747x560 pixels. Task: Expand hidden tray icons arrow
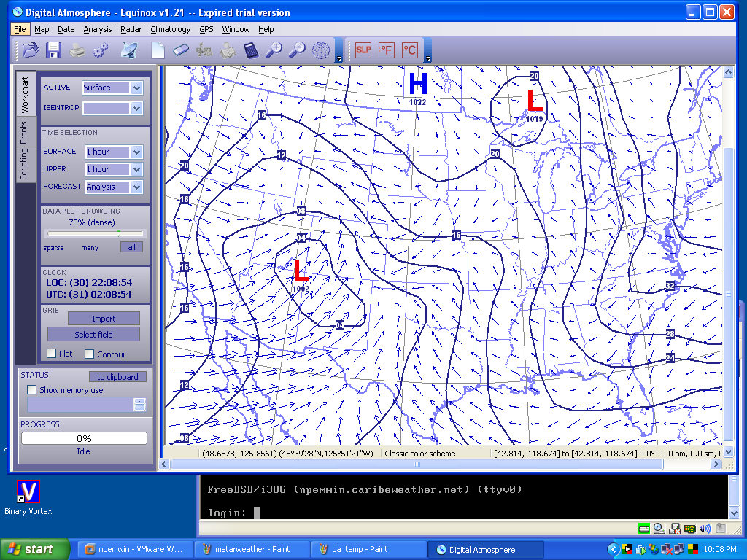pyautogui.click(x=614, y=550)
